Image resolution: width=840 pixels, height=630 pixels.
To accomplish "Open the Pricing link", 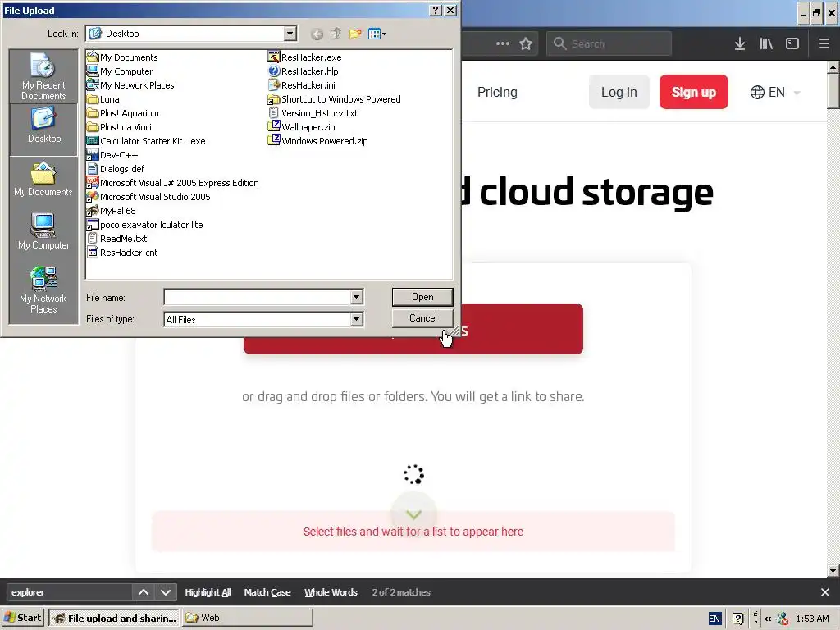I will (x=497, y=92).
